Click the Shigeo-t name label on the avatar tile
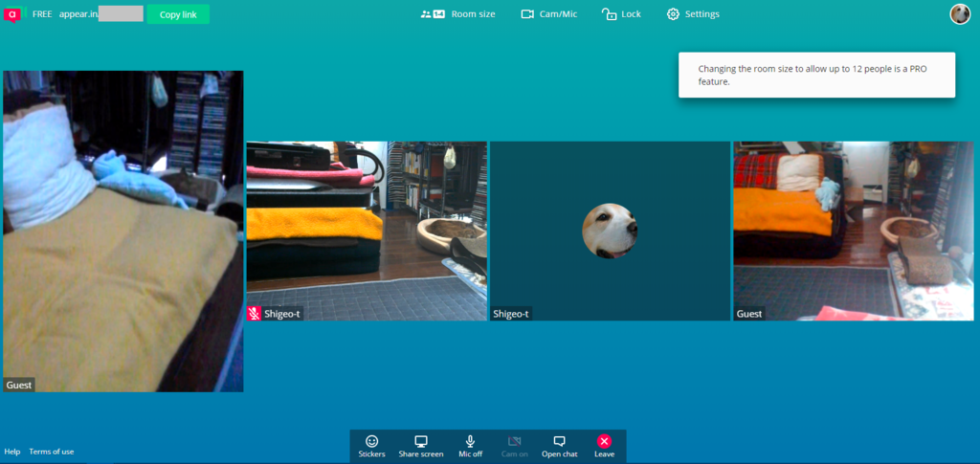This screenshot has width=980, height=464. tap(511, 314)
